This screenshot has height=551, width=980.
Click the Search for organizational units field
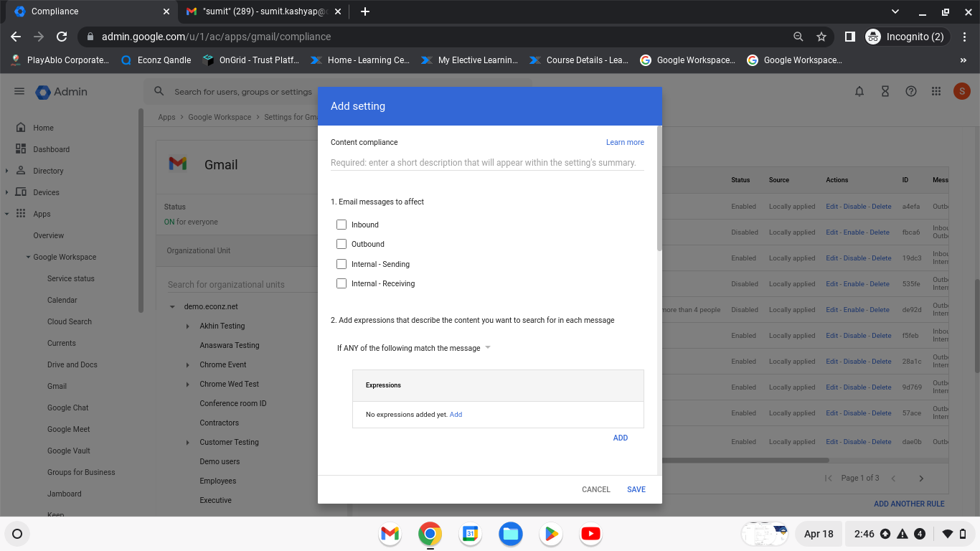[x=242, y=284]
